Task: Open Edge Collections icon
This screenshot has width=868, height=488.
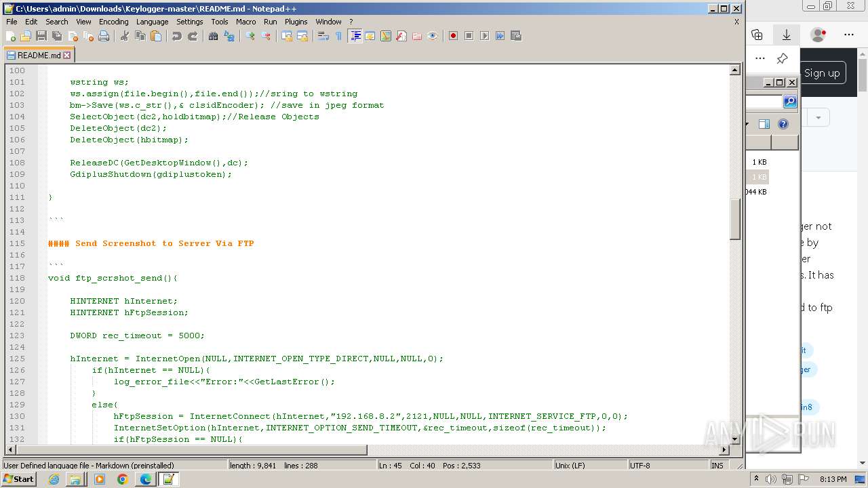Action: (x=757, y=35)
